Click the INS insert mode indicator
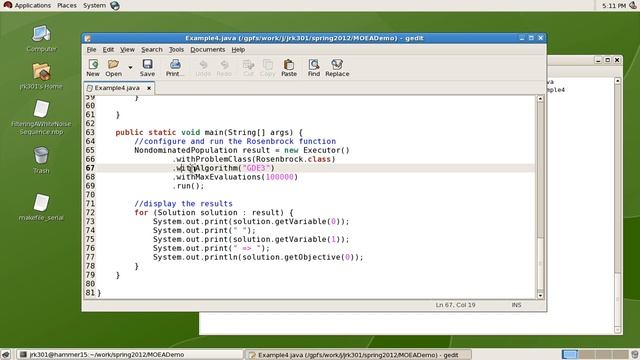Viewport: 640px width, 360px height. pos(516,305)
